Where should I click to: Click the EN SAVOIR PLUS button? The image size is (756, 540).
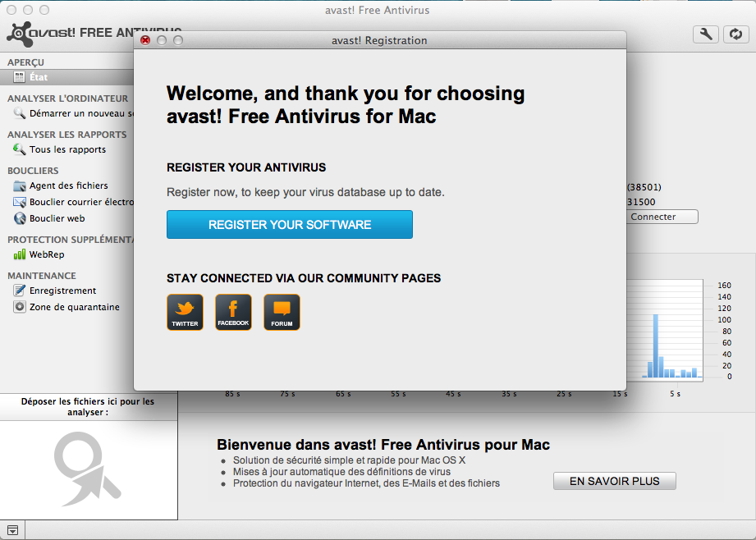click(615, 481)
